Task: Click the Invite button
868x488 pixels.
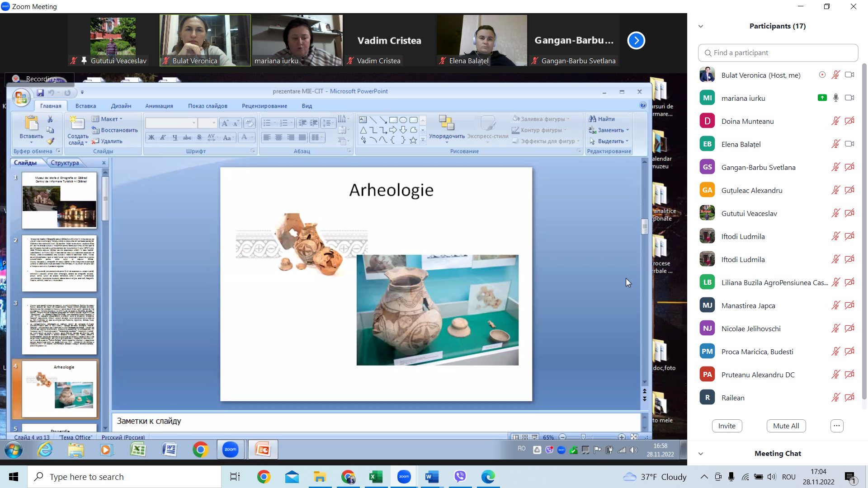Action: tap(726, 426)
